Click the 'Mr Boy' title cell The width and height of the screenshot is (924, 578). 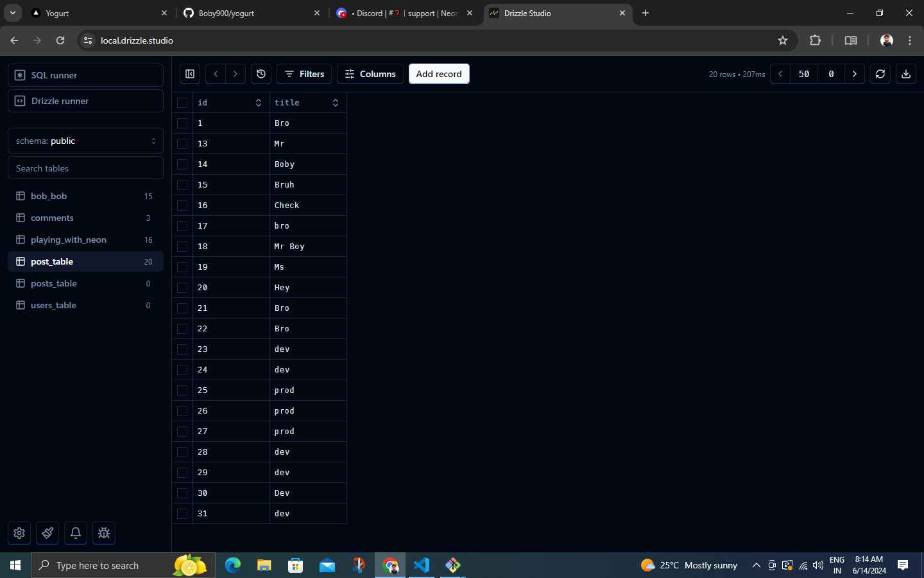point(307,247)
